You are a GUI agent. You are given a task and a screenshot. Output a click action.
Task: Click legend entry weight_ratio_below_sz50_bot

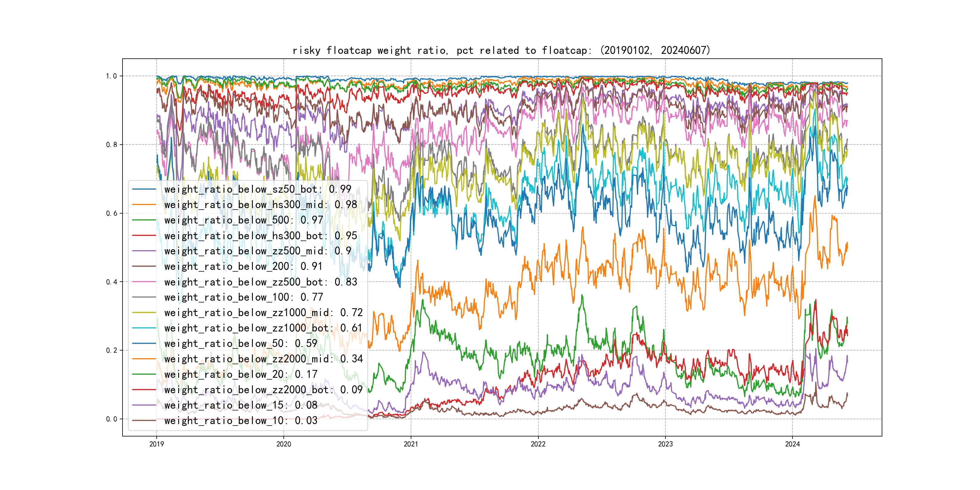(258, 189)
